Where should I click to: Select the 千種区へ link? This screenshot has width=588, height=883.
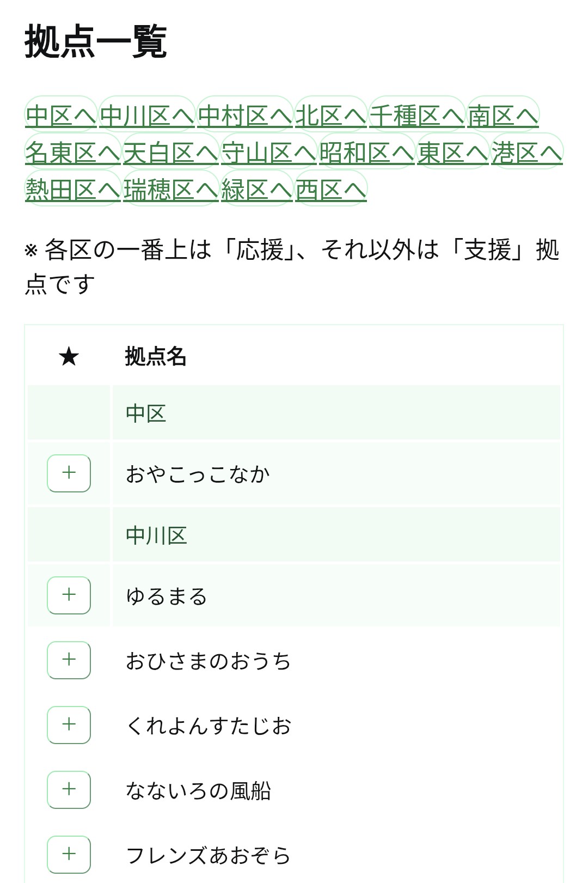416,115
